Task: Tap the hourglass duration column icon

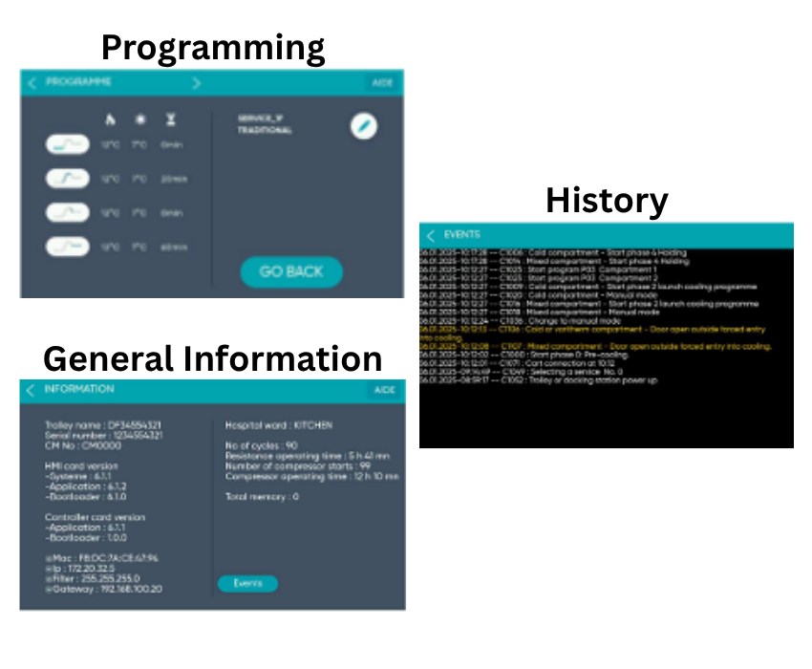Action: click(171, 119)
